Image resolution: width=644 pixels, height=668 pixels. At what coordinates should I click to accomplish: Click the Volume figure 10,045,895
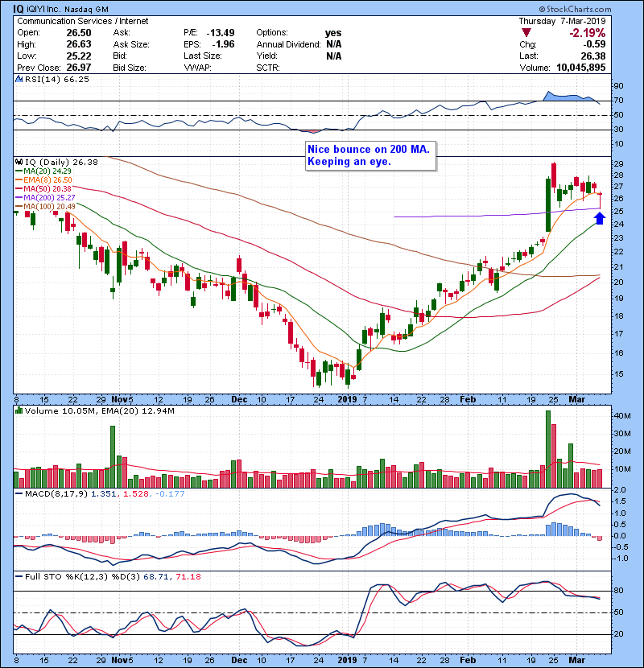coord(581,68)
